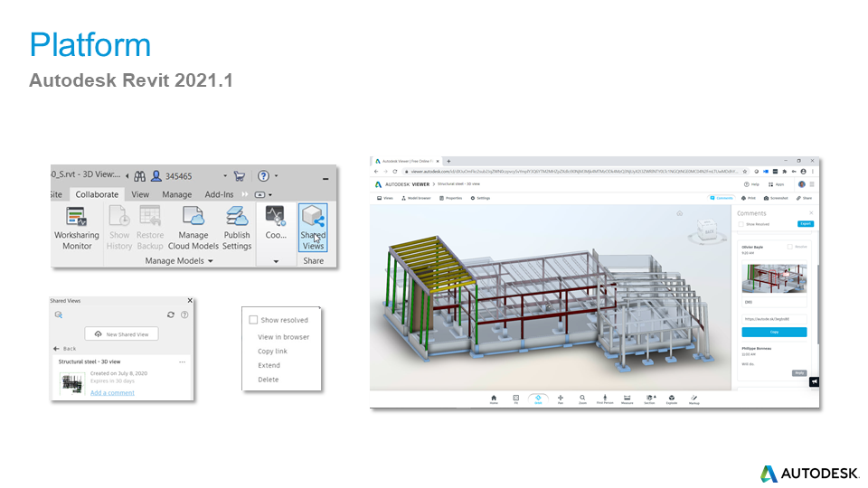Click the user account 345465 icon
Screen dimensions: 868x488
point(156,176)
